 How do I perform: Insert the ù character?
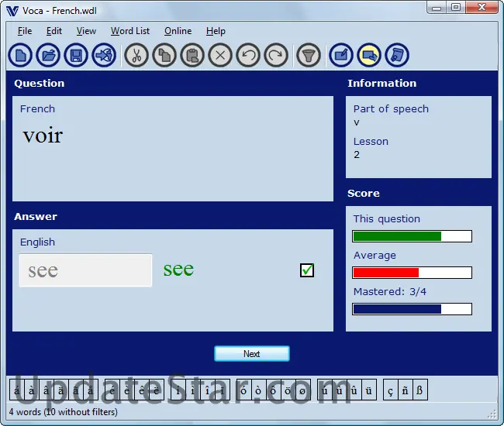pyautogui.click(x=340, y=390)
